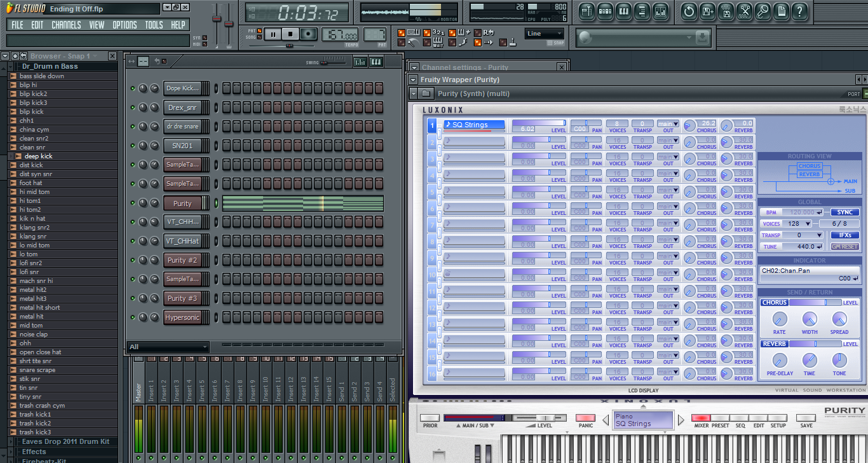Click the Help question mark icon
The height and width of the screenshot is (463, 868).
click(x=799, y=11)
